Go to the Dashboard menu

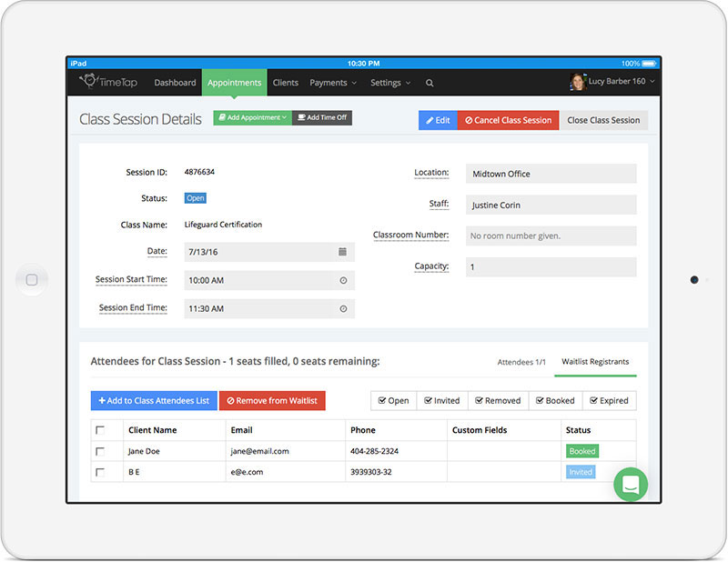point(175,83)
